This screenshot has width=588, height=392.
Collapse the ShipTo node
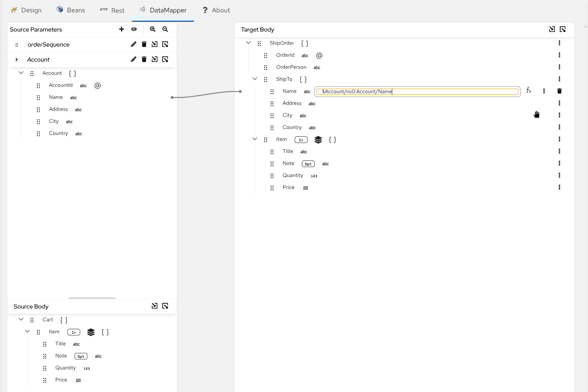point(255,79)
